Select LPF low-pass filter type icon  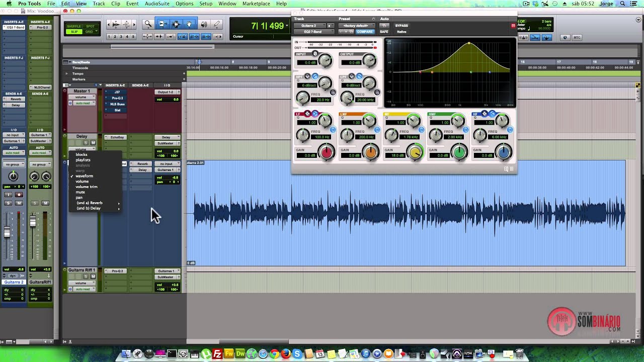[359, 76]
